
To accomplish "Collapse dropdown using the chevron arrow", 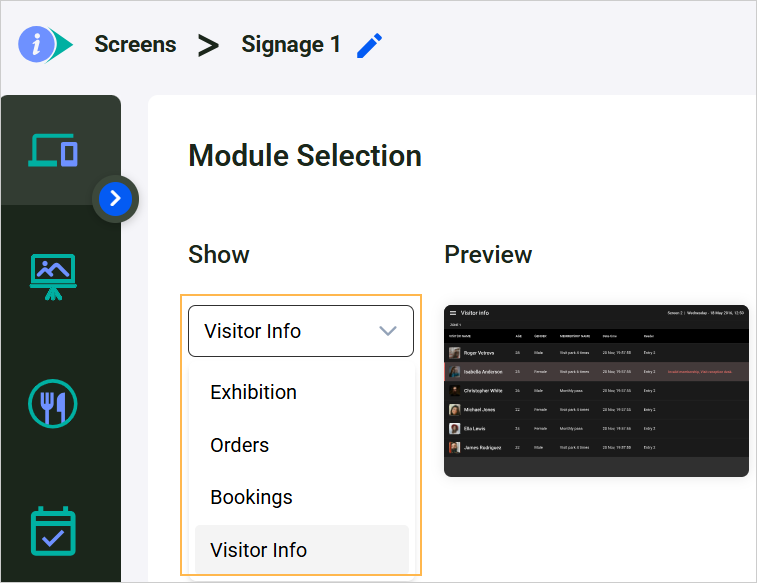I will 388,331.
